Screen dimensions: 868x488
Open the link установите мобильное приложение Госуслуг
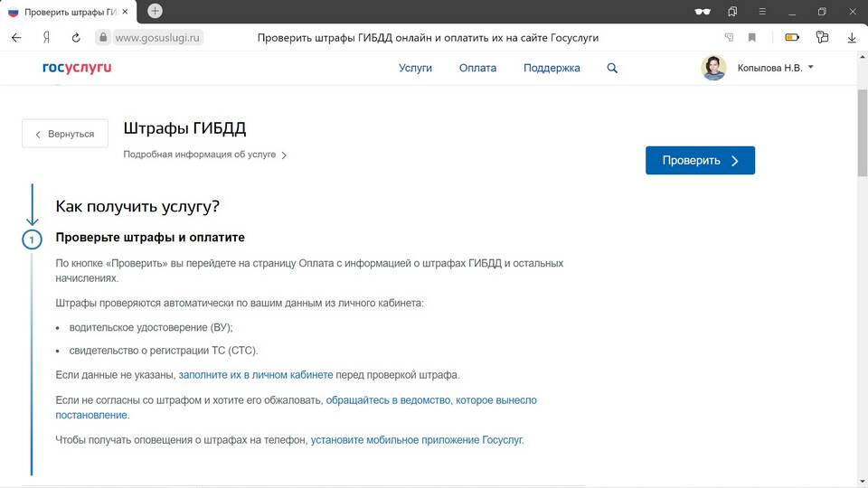point(417,440)
